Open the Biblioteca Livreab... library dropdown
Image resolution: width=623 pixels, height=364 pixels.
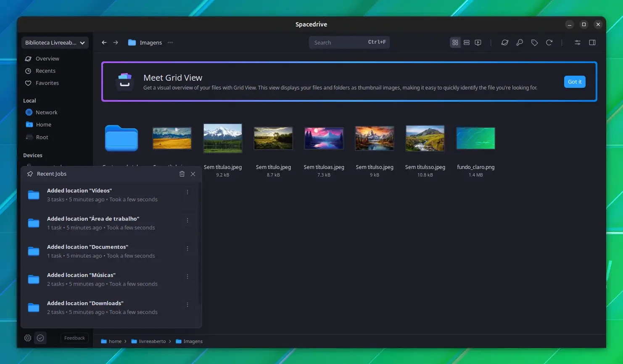[55, 42]
